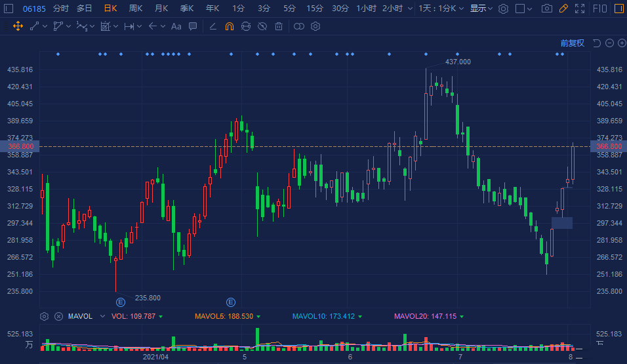Enter fullscreen chart mode
This screenshot has width=627, height=364.
point(580,9)
